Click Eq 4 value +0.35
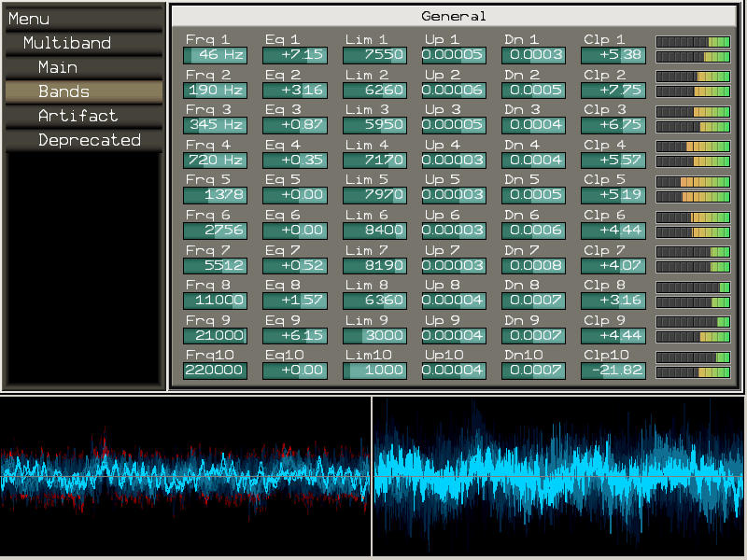 tap(295, 160)
